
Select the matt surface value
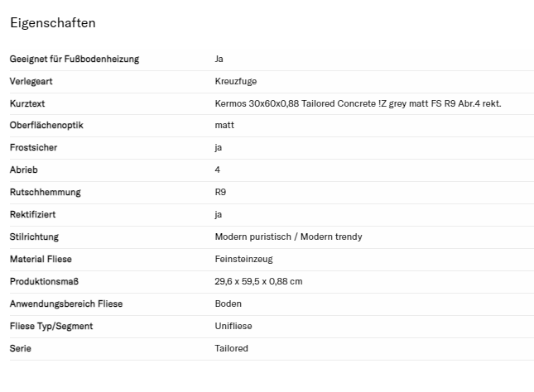click(224, 126)
